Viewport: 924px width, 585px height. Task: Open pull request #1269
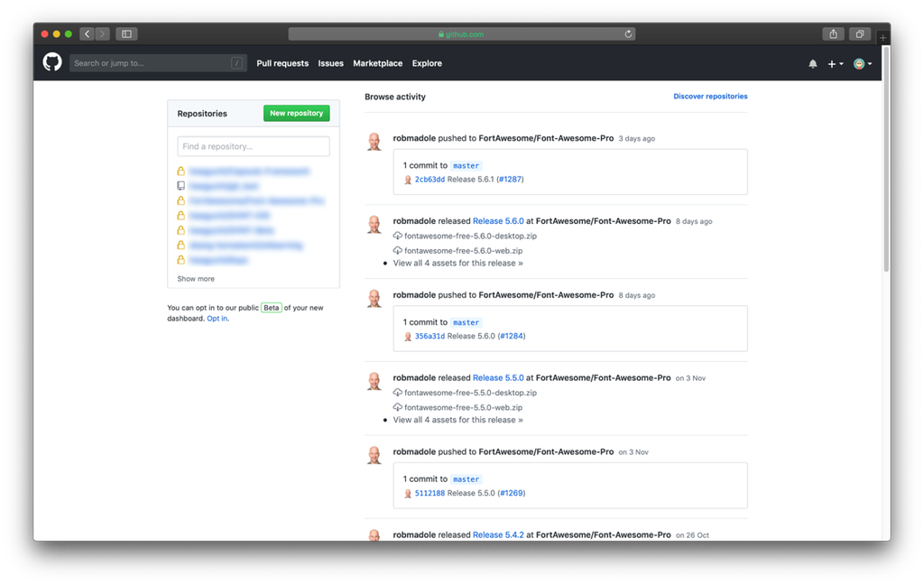point(512,493)
